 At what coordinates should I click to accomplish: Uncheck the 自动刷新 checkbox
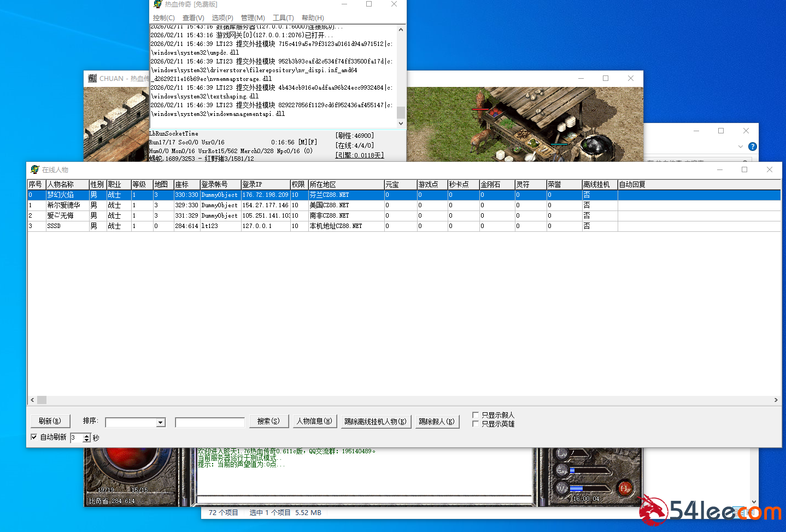pyautogui.click(x=34, y=437)
